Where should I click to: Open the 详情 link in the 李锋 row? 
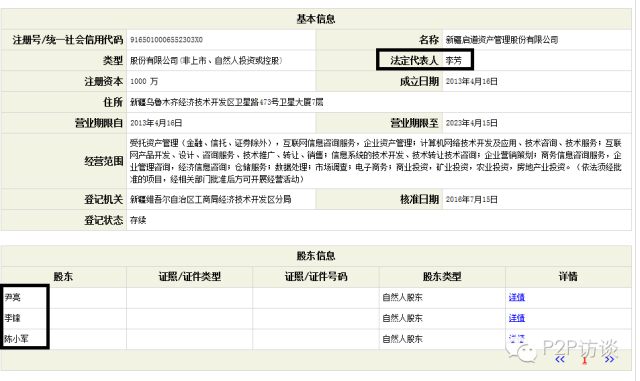coord(516,318)
